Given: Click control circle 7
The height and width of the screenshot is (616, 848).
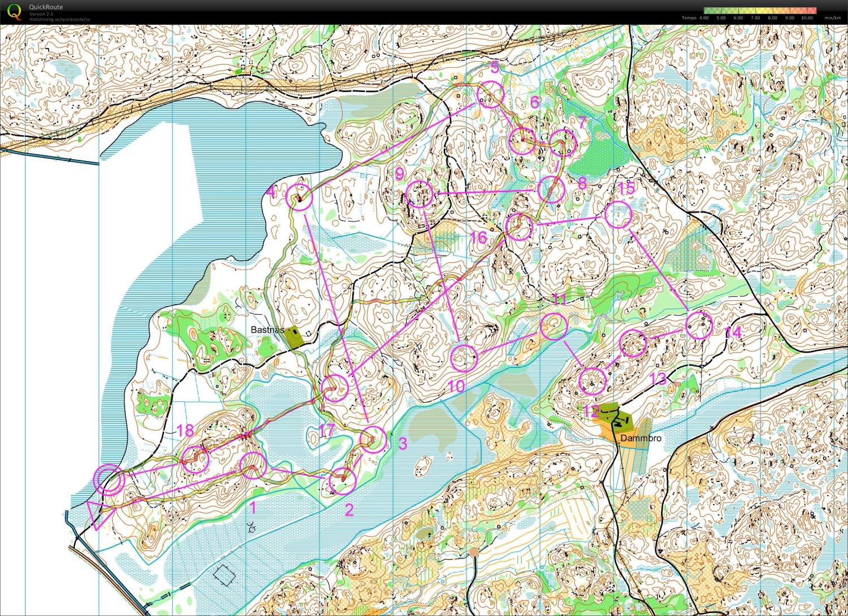Looking at the screenshot, I should [563, 144].
